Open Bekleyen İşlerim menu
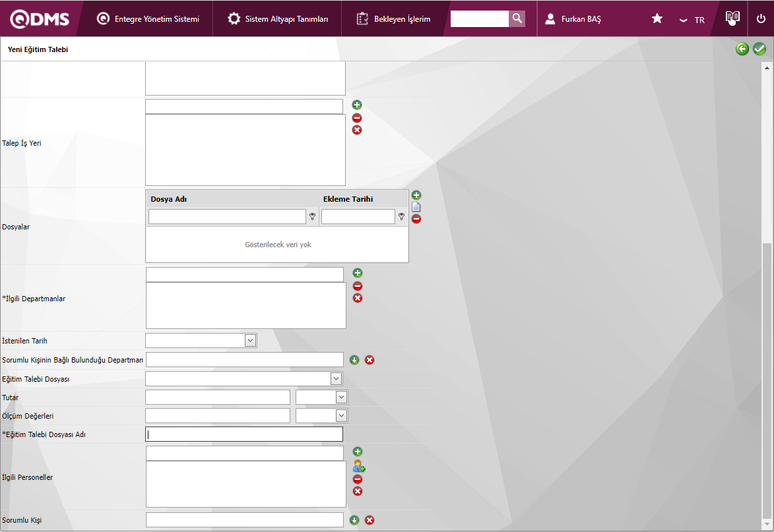The width and height of the screenshot is (774, 532). [x=393, y=18]
